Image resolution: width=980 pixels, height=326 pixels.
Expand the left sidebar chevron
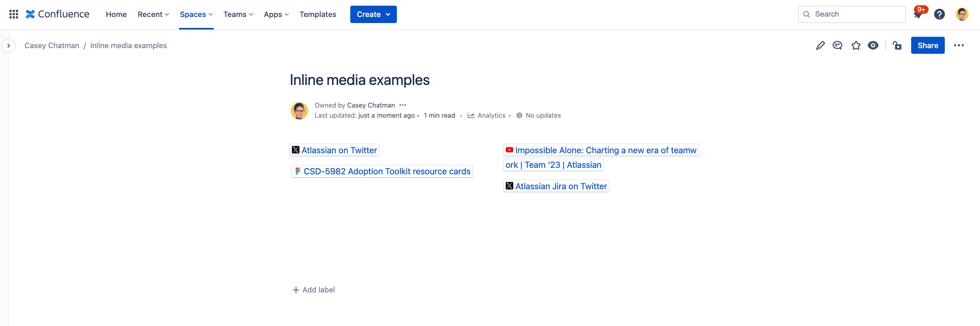pos(9,46)
